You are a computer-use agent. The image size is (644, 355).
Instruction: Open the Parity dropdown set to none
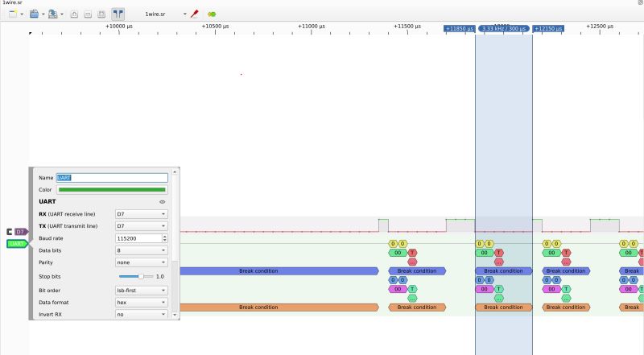click(x=142, y=262)
